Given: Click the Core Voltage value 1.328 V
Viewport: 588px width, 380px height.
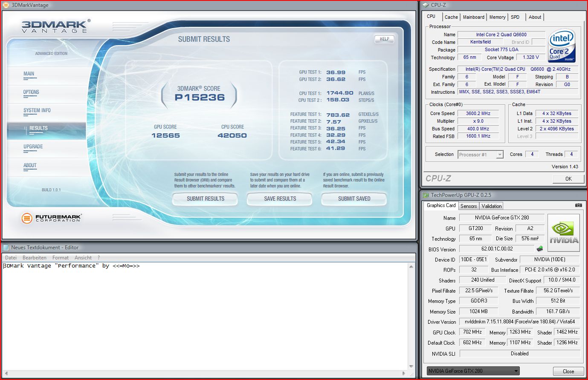Looking at the screenshot, I should click(531, 57).
